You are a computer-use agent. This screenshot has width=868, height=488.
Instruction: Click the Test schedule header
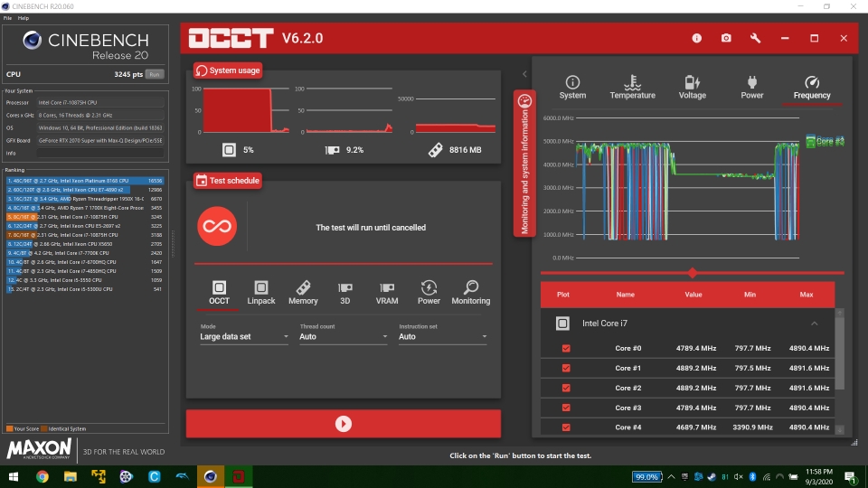228,181
